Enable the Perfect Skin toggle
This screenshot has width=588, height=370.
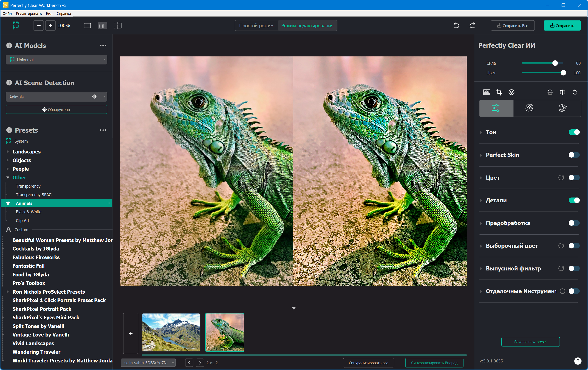point(574,155)
